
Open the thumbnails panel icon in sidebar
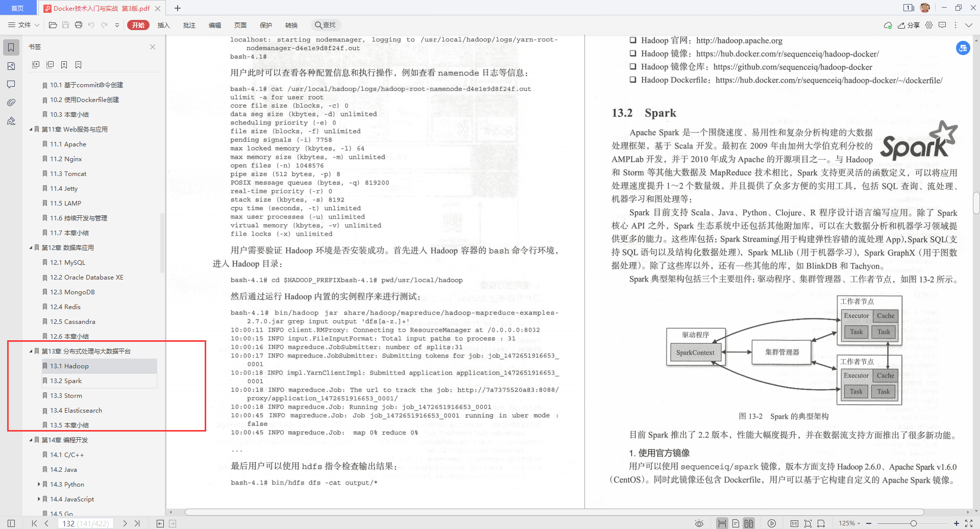point(11,66)
